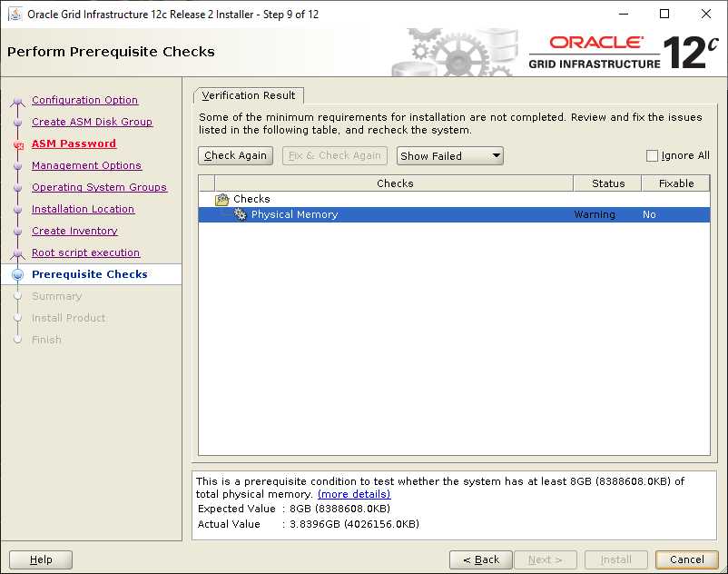
Task: Select the Physical Memory check row
Action: point(454,214)
